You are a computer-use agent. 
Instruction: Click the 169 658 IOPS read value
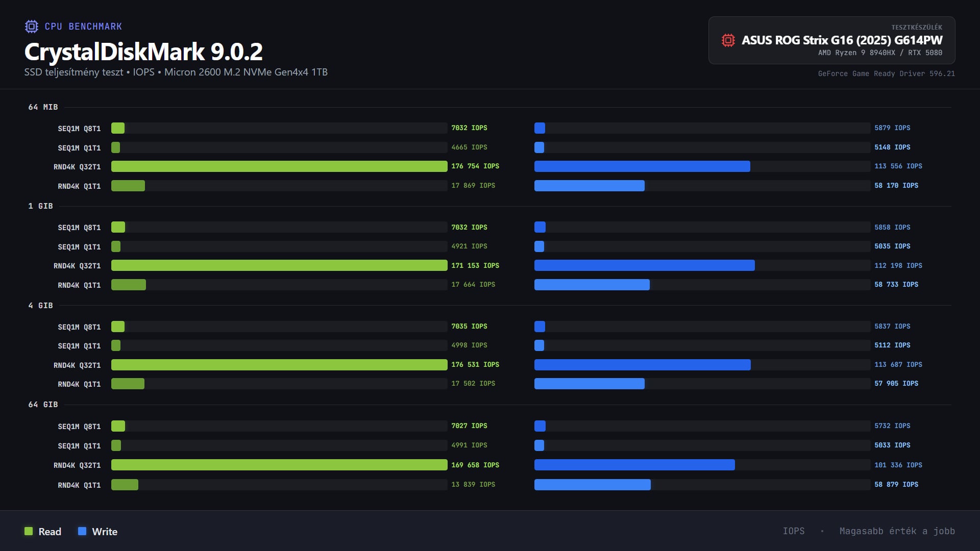475,465
